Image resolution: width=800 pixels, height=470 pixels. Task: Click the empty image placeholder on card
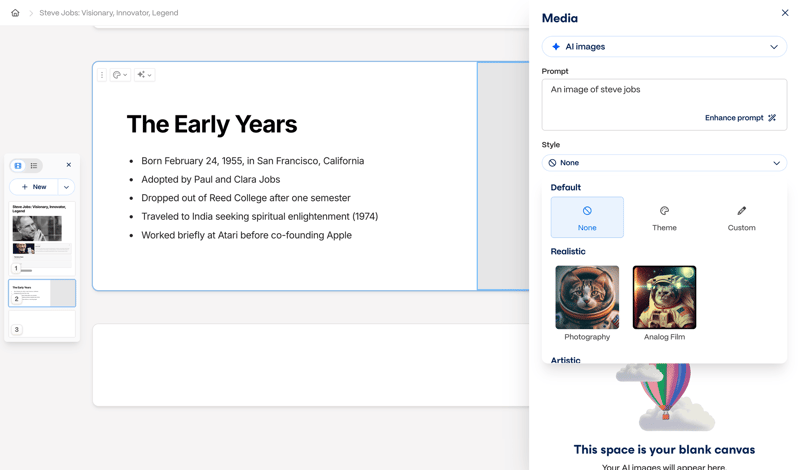point(503,176)
